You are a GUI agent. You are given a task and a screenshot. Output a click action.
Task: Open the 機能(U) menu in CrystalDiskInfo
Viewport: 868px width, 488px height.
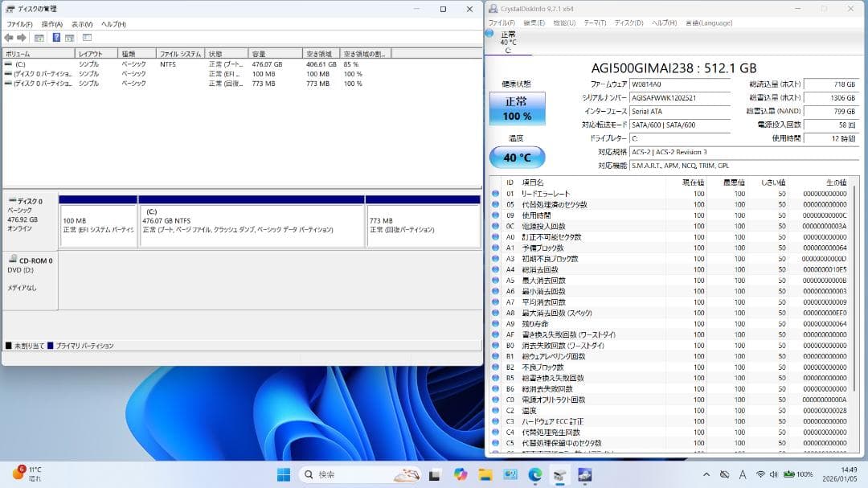pos(563,23)
